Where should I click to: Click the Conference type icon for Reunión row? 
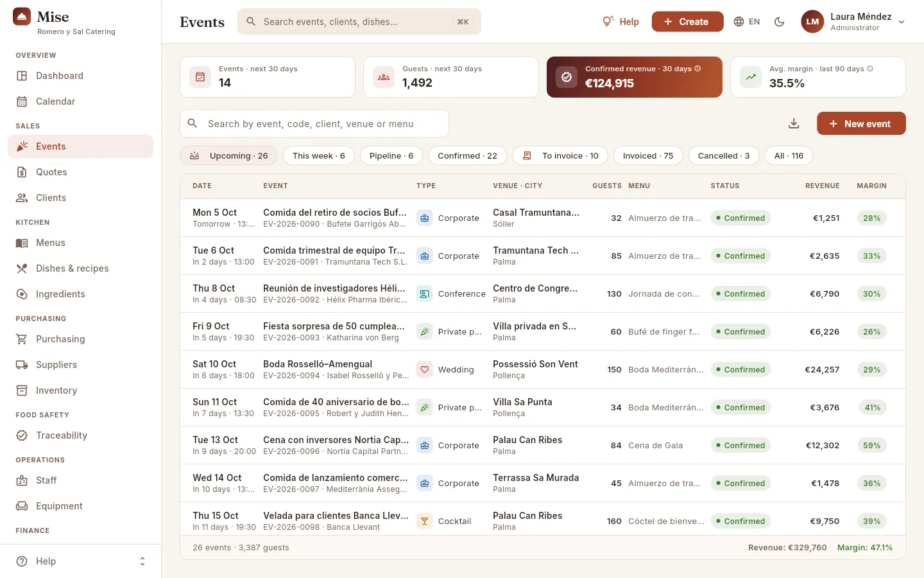pyautogui.click(x=424, y=293)
